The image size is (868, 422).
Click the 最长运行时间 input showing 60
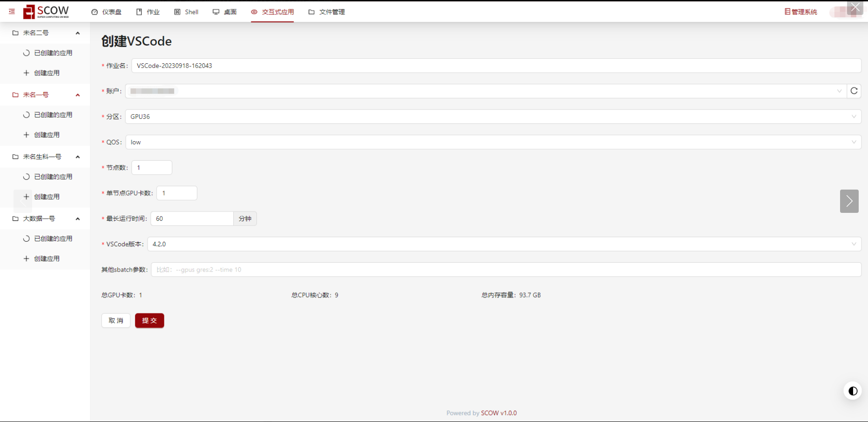click(192, 219)
